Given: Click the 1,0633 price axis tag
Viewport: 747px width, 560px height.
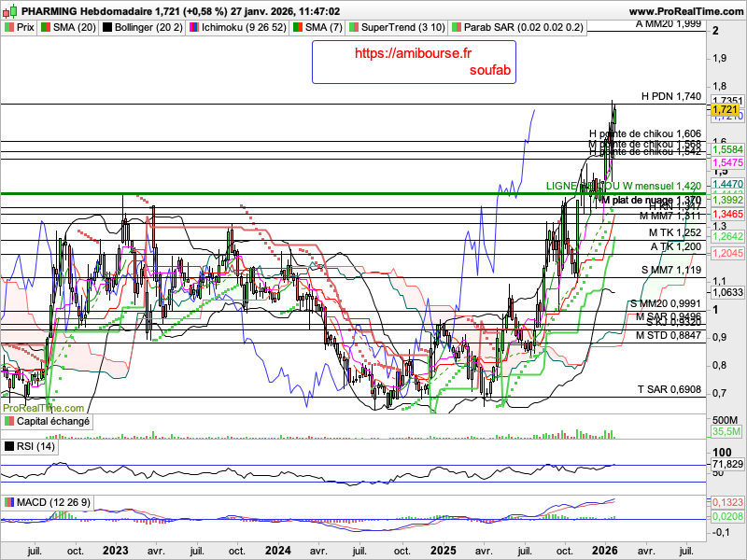Looking at the screenshot, I should coord(727,292).
